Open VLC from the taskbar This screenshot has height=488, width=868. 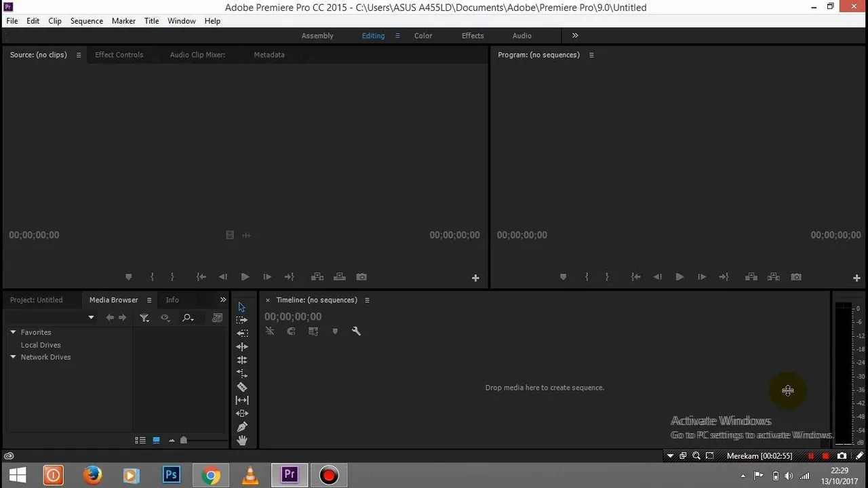pos(250,475)
